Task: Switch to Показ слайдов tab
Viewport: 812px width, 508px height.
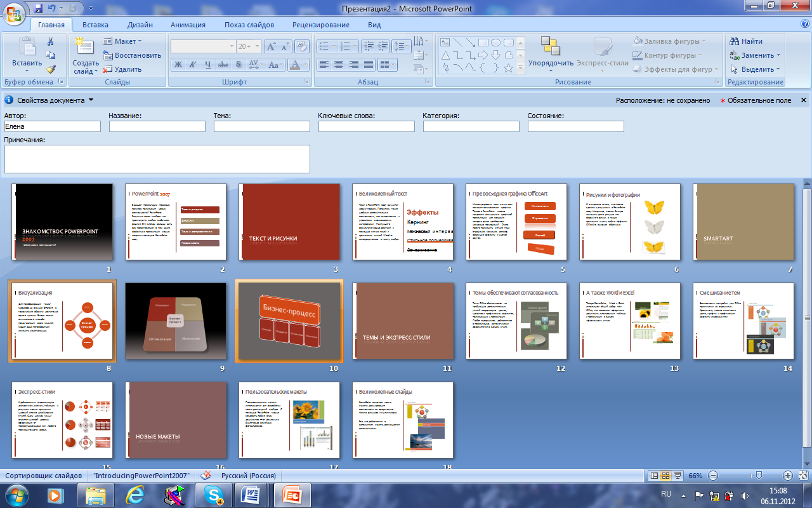Action: point(249,25)
